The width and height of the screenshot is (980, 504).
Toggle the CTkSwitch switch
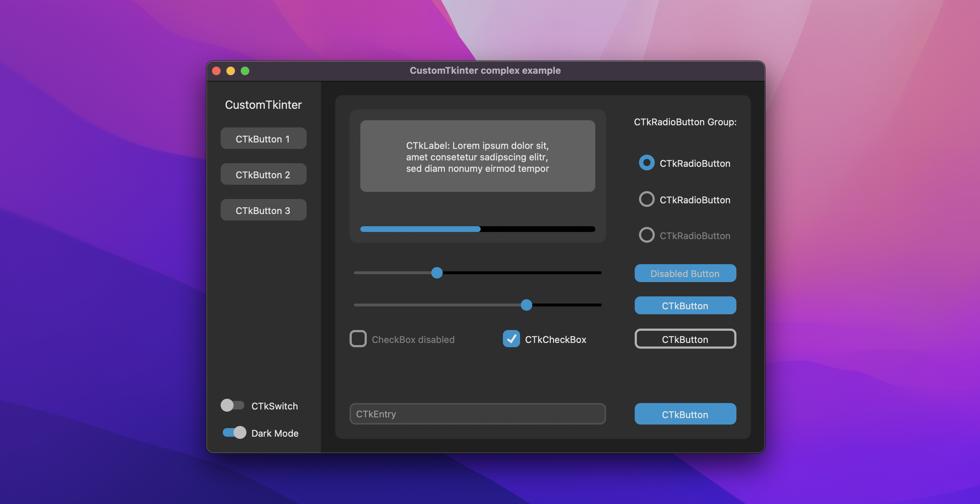point(232,405)
